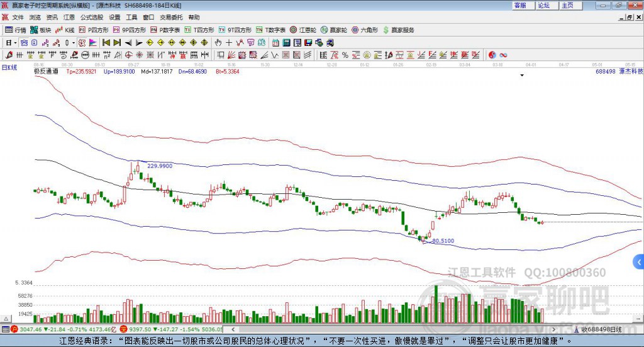This screenshot has width=644, height=347.
Task: Select the protractor angle tool icon
Action: click(x=118, y=55)
